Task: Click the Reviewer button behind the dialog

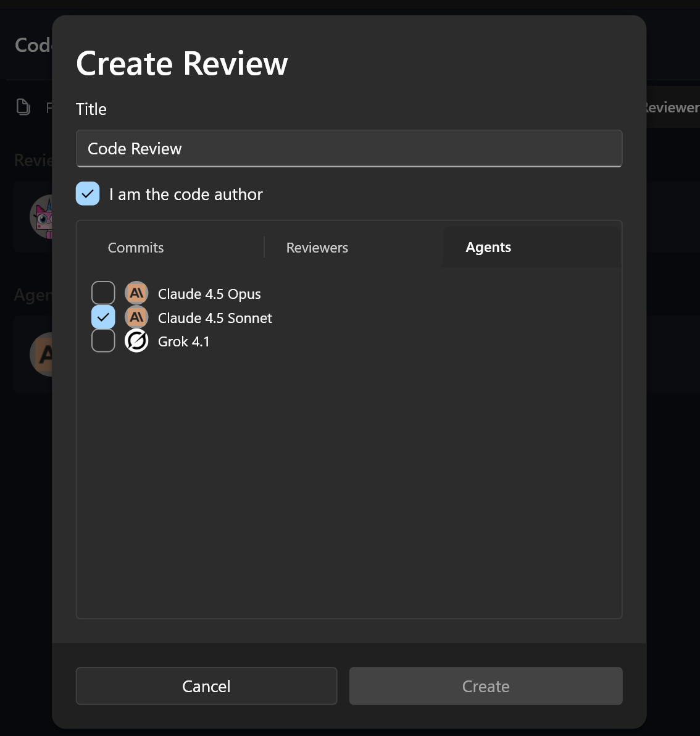Action: [x=673, y=107]
